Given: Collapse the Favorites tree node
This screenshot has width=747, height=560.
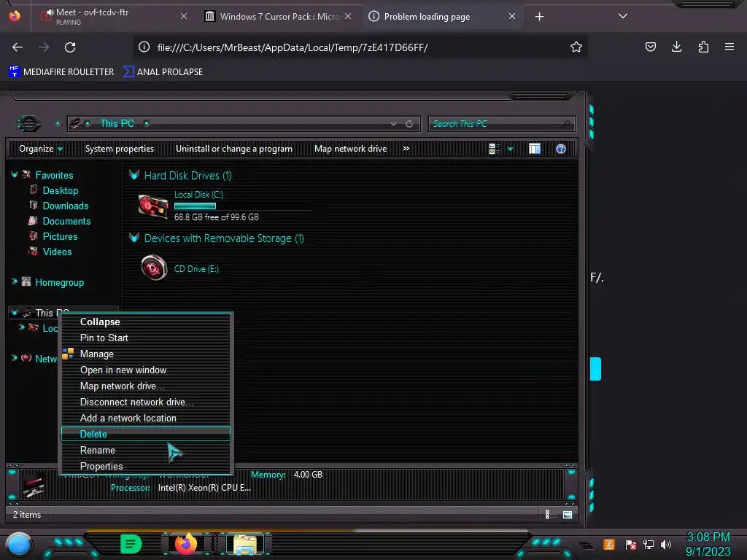Looking at the screenshot, I should click(x=15, y=175).
